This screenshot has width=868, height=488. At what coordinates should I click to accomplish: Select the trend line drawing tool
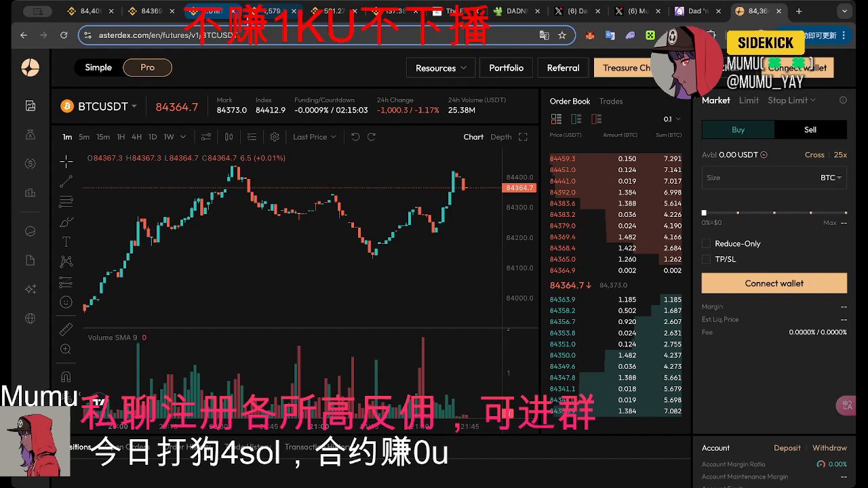(66, 182)
